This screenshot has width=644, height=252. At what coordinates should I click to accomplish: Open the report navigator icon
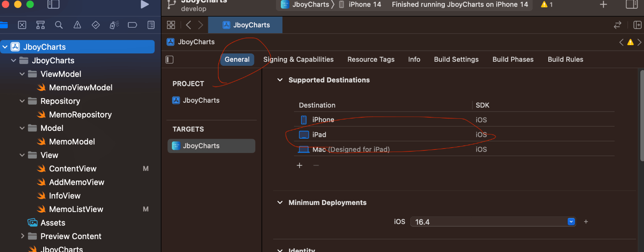coord(151,25)
